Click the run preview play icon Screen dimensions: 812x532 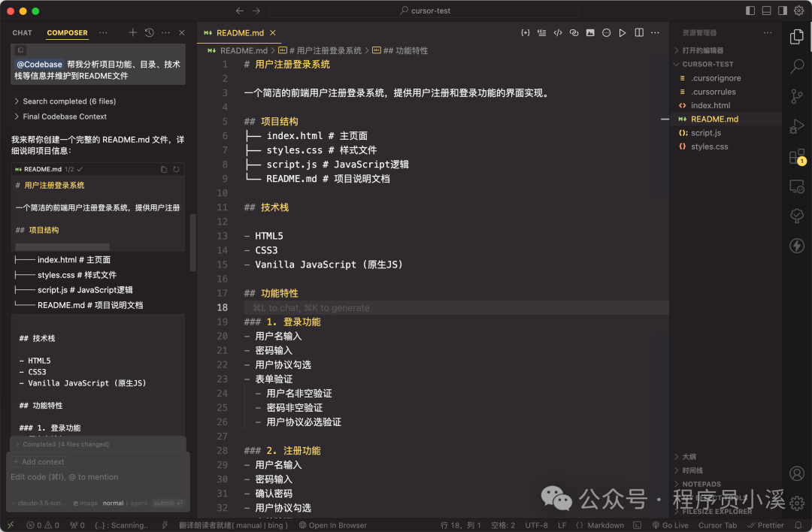(x=623, y=33)
